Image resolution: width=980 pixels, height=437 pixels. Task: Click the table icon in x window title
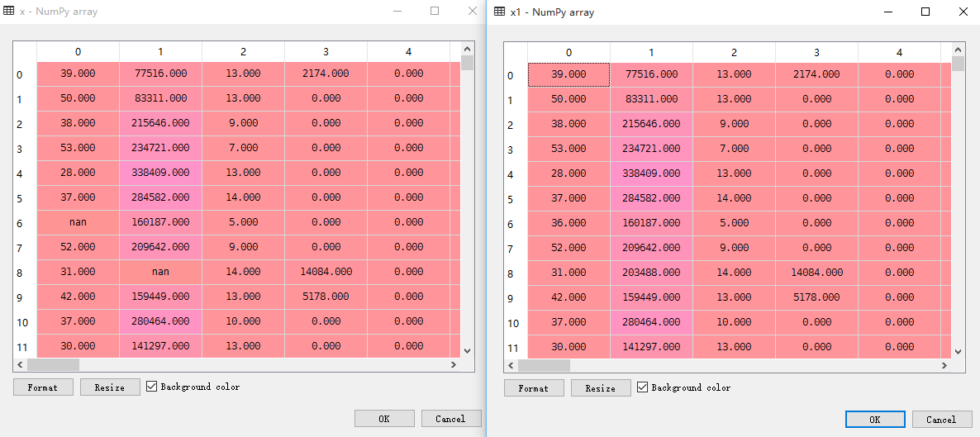(x=9, y=12)
